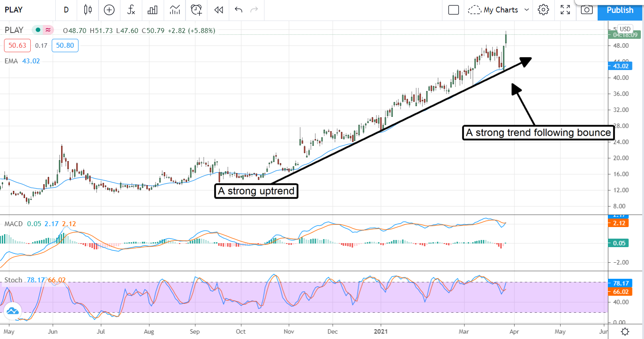The height and width of the screenshot is (339, 644).
Task: Click the 36.00 price axis label
Action: (x=621, y=94)
